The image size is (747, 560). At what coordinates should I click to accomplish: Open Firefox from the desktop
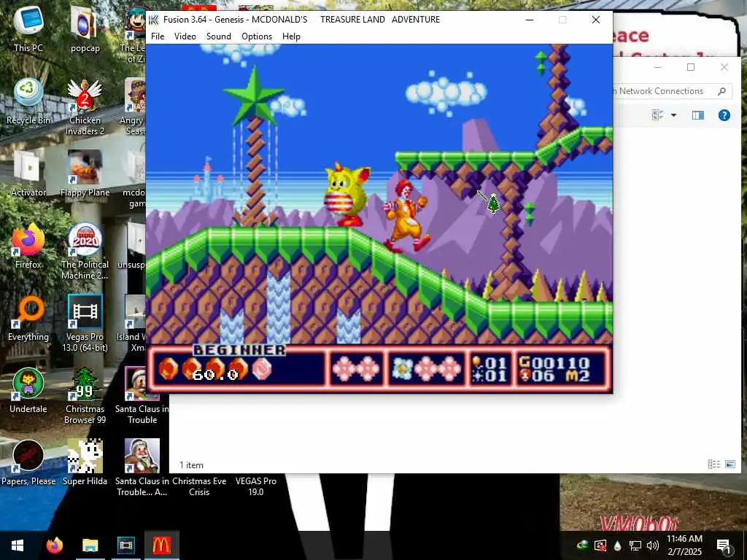coord(28,246)
